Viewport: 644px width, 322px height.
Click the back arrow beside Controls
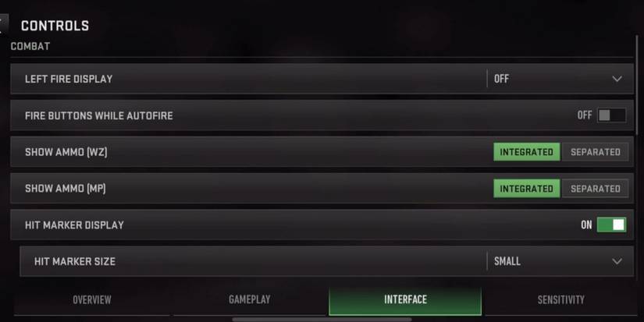click(x=3, y=25)
